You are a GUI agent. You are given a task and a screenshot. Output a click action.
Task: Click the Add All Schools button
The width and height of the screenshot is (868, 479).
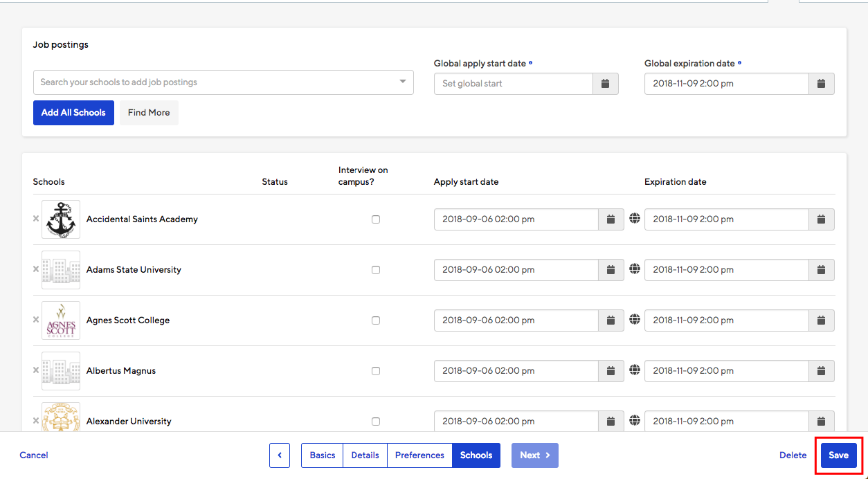point(73,113)
